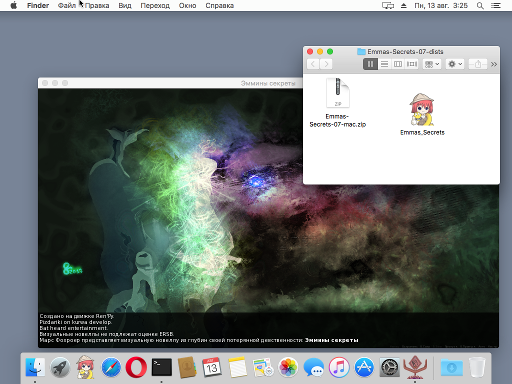The width and height of the screenshot is (512, 384).
Task: Select Cover Flow view in Finder toolbar
Action: pos(412,64)
